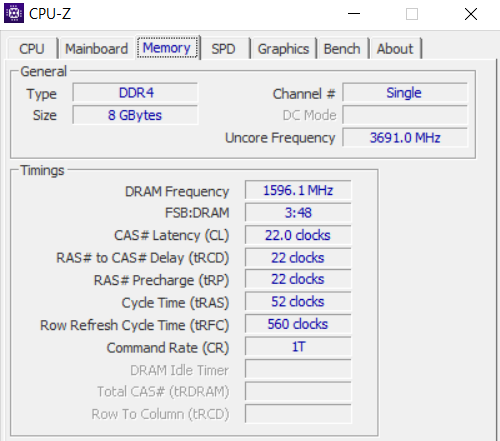Click the Row To Column (tRCD) label
This screenshot has height=441, width=500.
click(x=160, y=414)
